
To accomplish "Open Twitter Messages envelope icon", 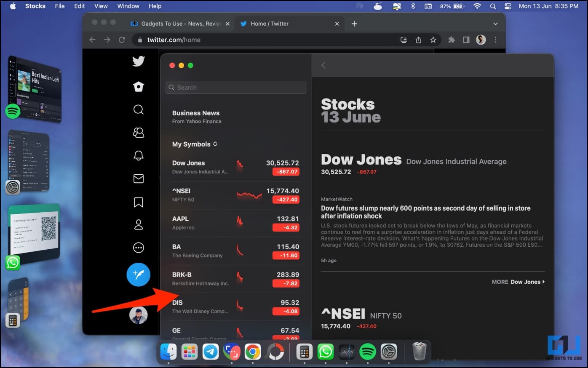I will pyautogui.click(x=139, y=179).
